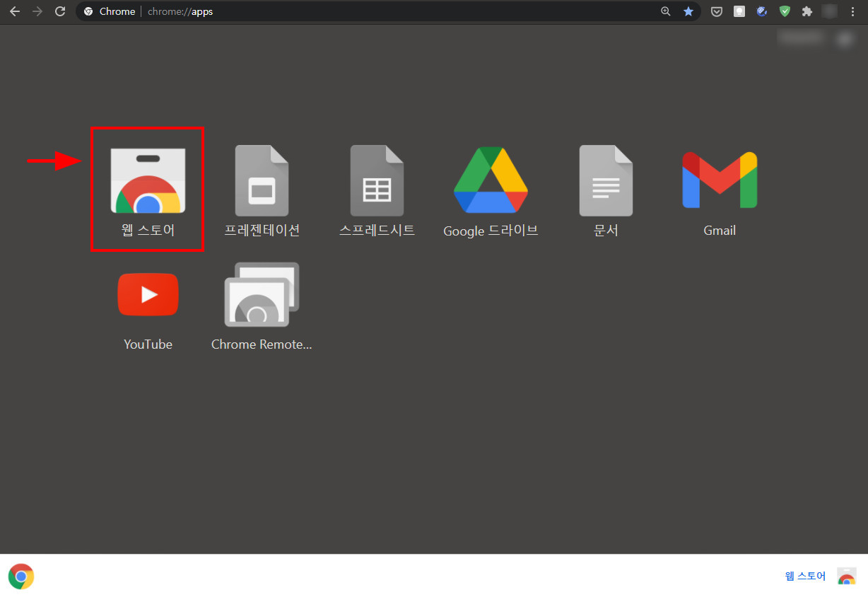
Task: Open Chrome Remote Desktop app
Action: [x=262, y=294]
